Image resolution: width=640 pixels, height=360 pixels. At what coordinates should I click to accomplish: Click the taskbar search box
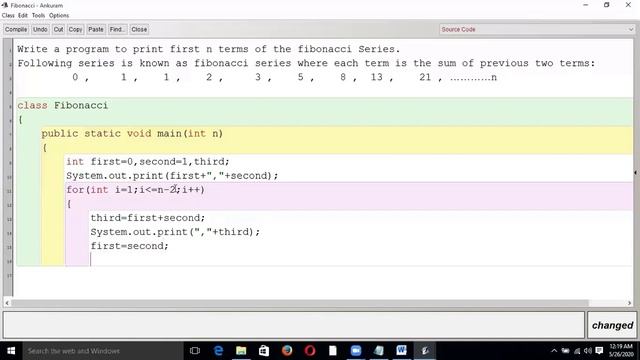[x=103, y=351]
